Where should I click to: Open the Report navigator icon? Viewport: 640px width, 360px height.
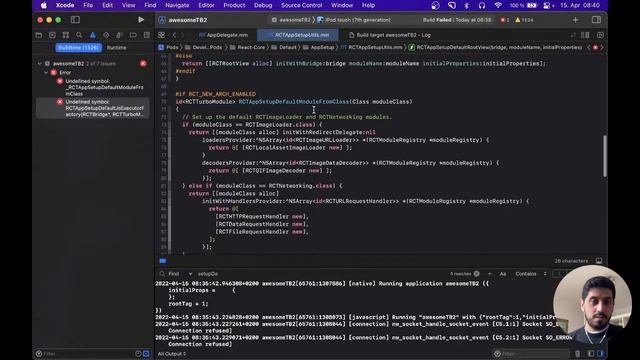(147, 35)
